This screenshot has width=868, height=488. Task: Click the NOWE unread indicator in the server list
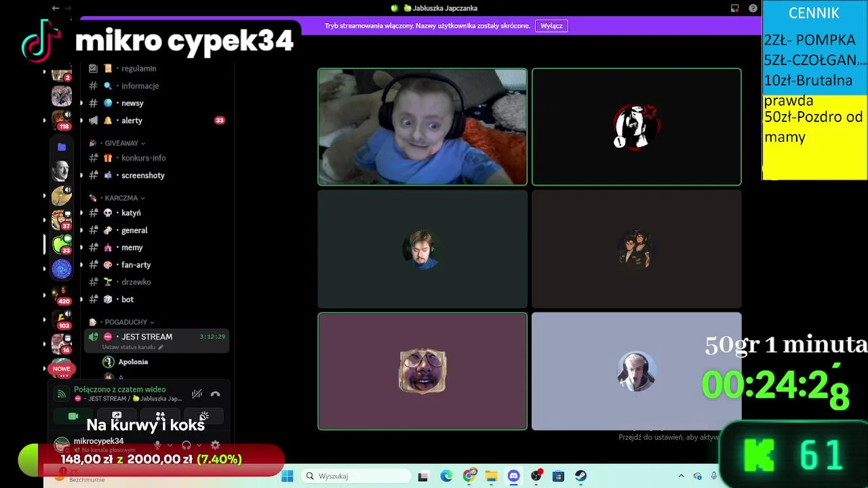[x=62, y=369]
